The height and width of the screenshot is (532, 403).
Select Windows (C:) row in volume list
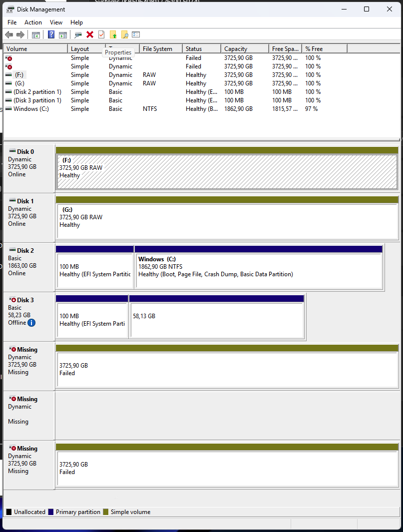tap(31, 109)
